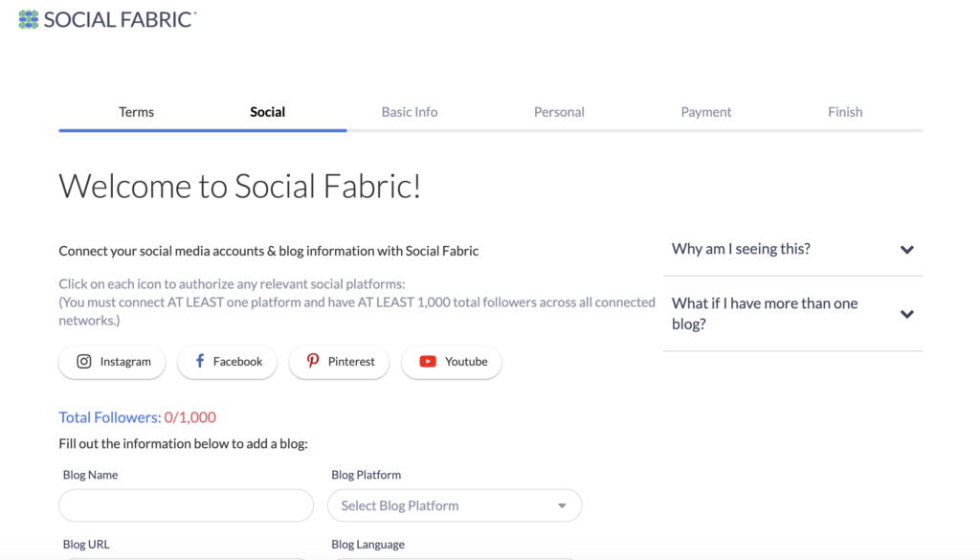This screenshot has width=980, height=560.
Task: Click the Facebook f logo icon
Action: click(200, 361)
